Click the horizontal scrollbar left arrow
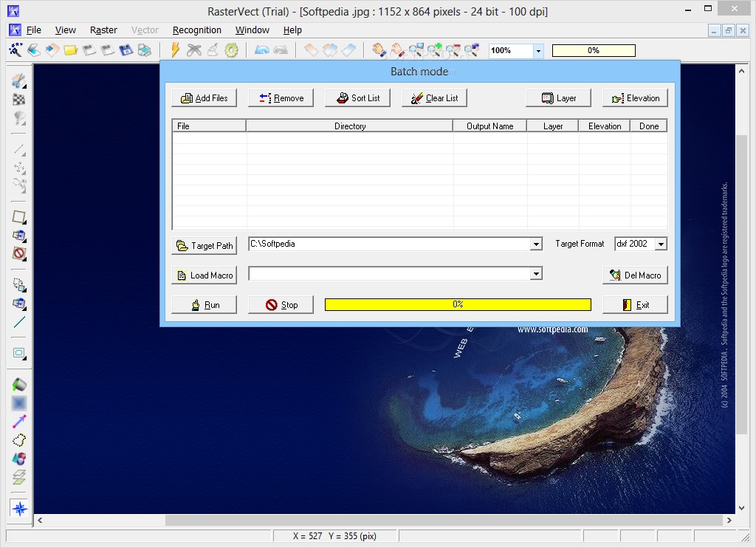 click(40, 521)
